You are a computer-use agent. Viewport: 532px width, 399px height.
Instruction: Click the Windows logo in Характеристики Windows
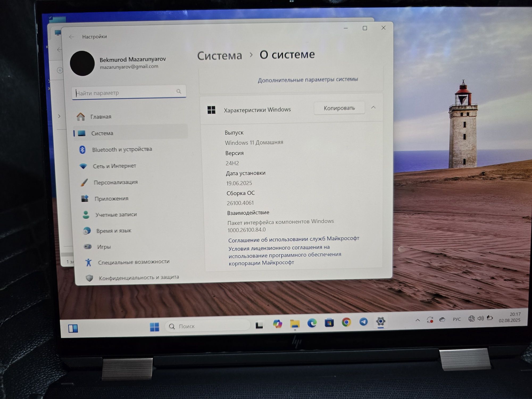pos(211,110)
